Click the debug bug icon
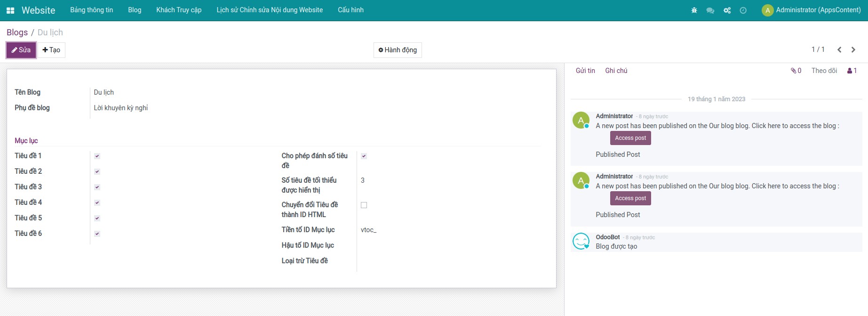Viewport: 868px width, 316px height. 694,10
